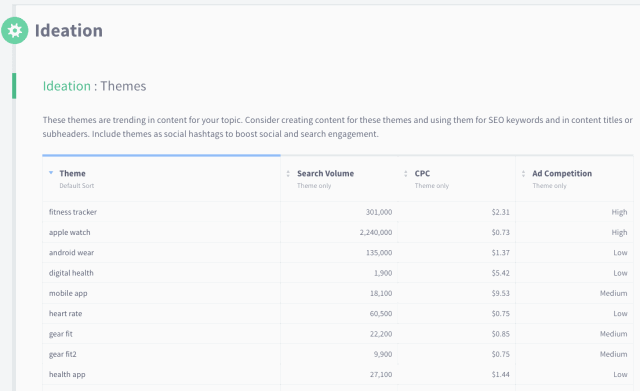The height and width of the screenshot is (391, 640).
Task: Click the green Ideation gear icon
Action: (x=15, y=31)
